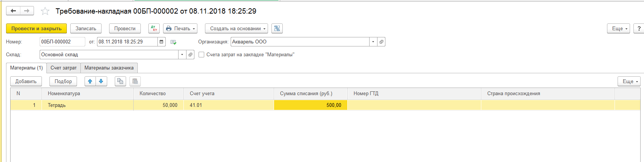Toggle Счета затрат на закладке Материалы checkbox

202,55
